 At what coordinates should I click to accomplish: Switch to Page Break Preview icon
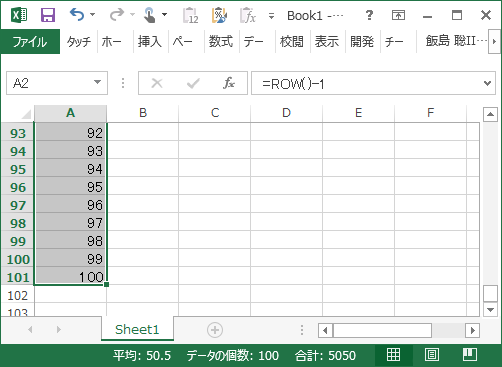(470, 355)
